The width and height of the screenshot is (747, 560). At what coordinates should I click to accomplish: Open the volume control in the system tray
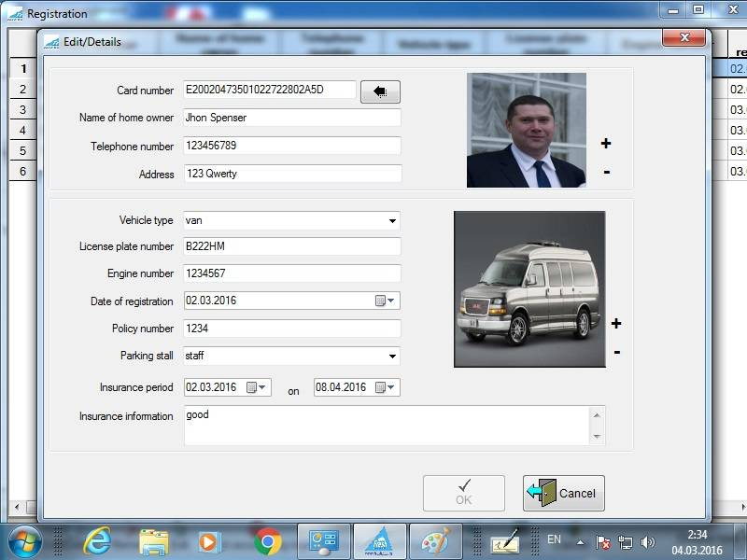[648, 539]
